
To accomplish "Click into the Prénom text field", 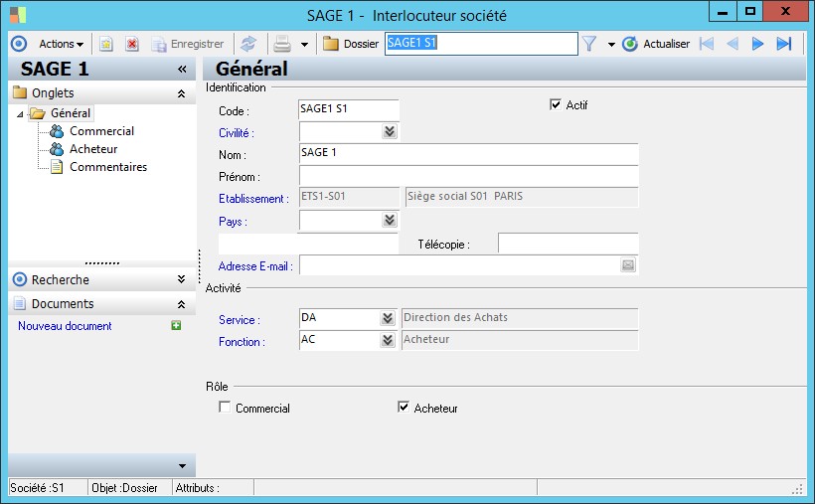I will pyautogui.click(x=467, y=176).
